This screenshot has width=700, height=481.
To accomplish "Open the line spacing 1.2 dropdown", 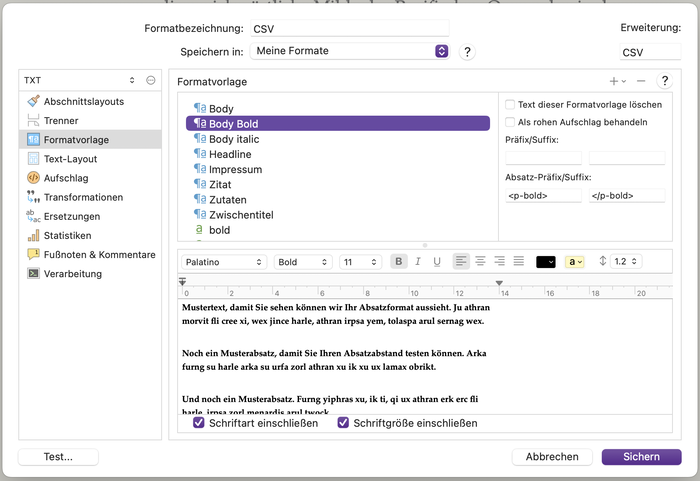I will tap(626, 261).
